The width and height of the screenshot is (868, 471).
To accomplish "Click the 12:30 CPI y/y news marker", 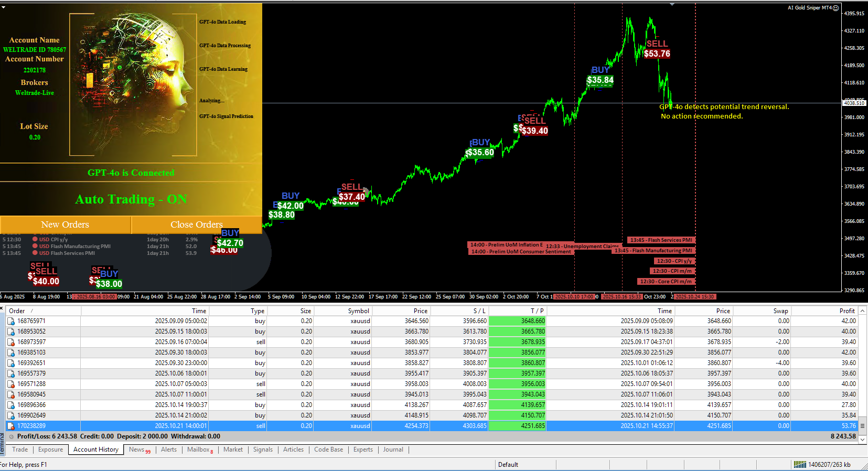I will tap(674, 261).
